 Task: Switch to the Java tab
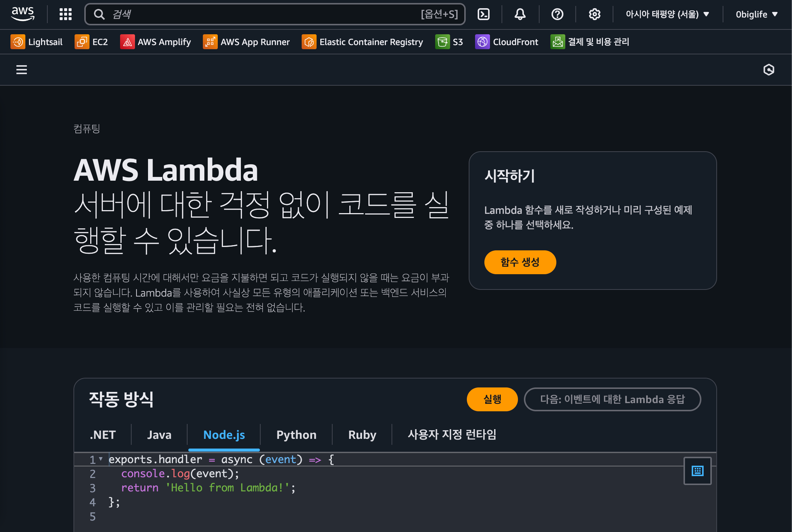click(159, 435)
